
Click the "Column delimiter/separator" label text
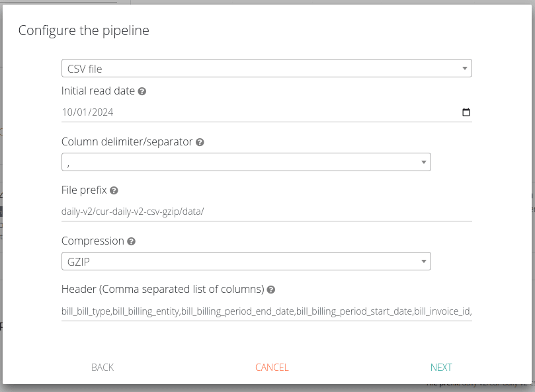click(x=127, y=142)
